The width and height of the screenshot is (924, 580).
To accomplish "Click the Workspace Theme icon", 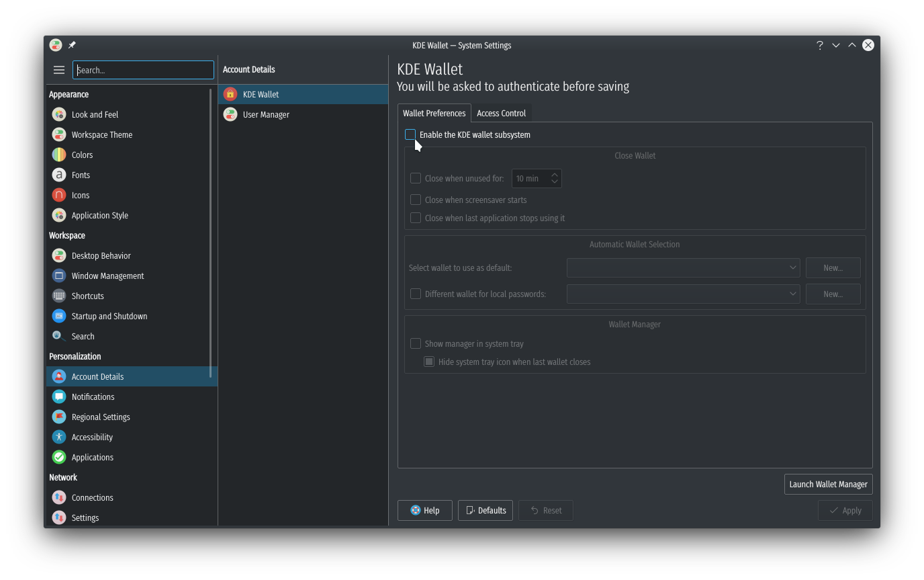I will tap(59, 134).
